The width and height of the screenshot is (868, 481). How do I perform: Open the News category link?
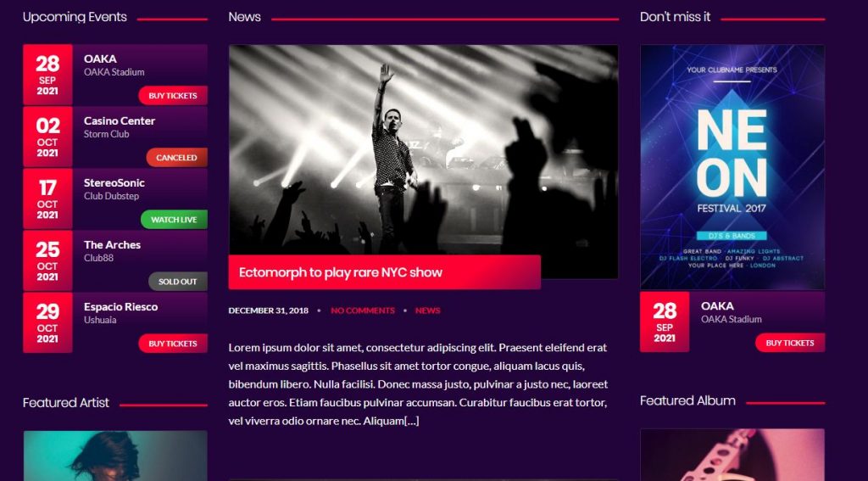tap(428, 310)
